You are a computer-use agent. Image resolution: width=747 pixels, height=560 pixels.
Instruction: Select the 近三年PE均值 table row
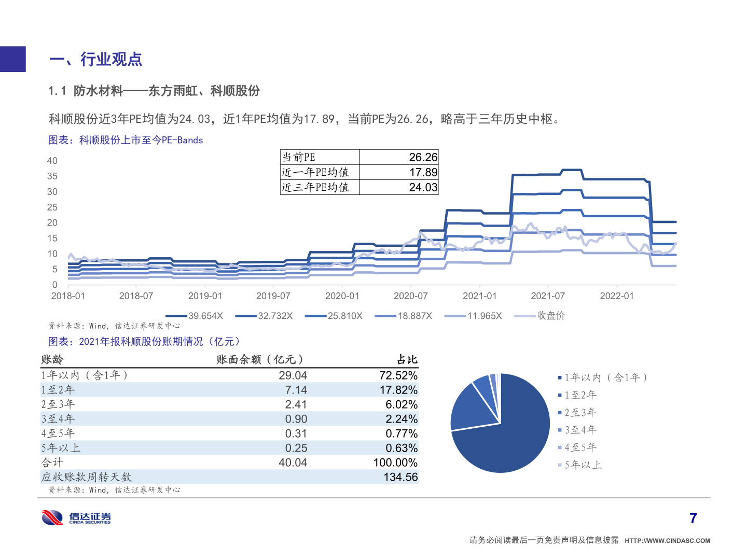point(359,187)
